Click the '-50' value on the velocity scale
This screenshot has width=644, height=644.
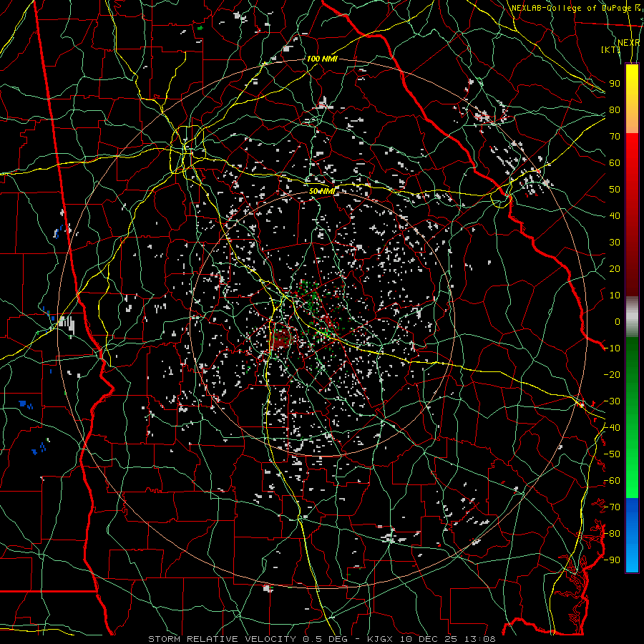click(x=612, y=454)
